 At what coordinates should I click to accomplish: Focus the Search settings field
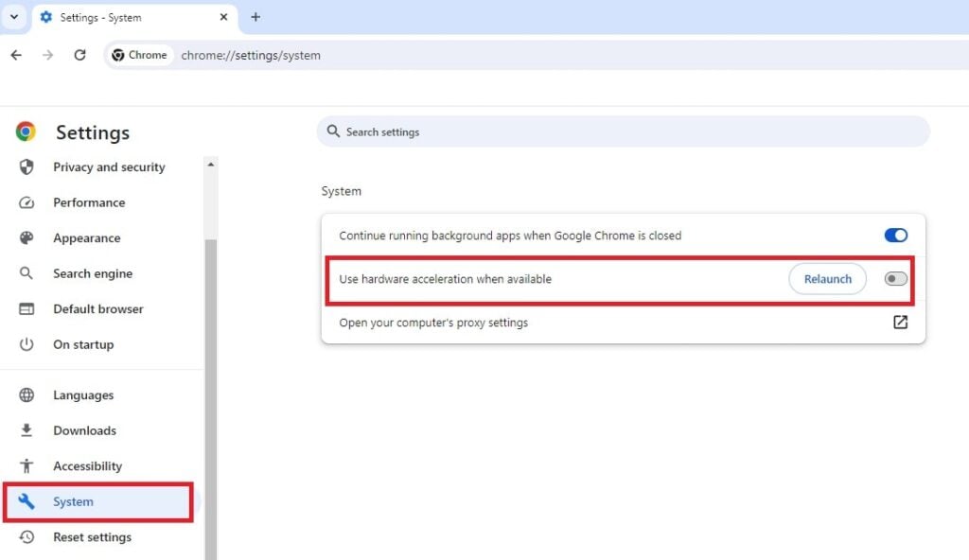625,132
